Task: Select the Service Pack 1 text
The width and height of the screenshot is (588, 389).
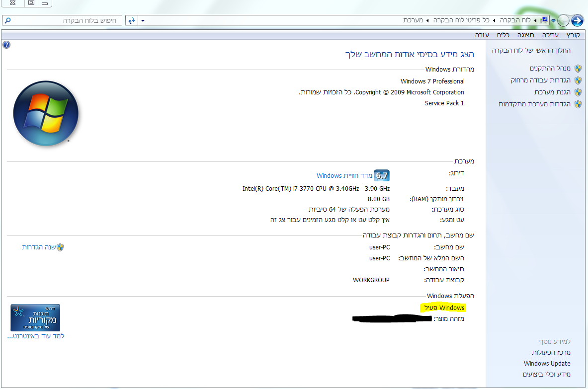Action: (444, 103)
